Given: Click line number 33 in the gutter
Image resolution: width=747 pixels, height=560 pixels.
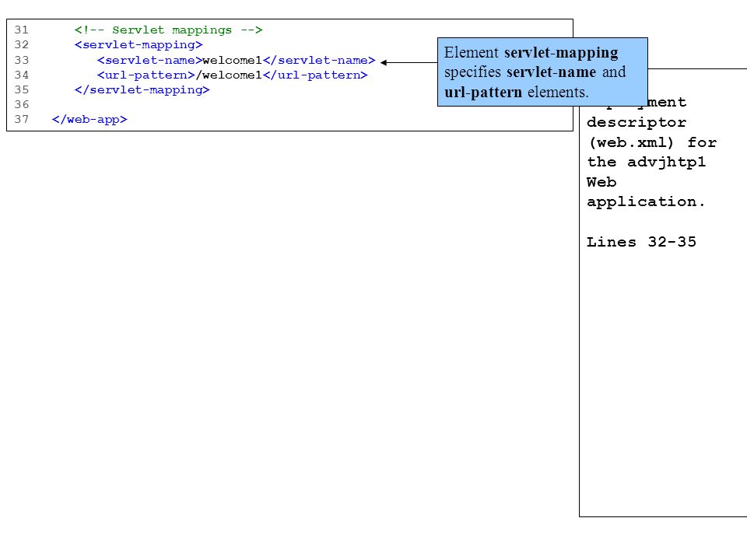Looking at the screenshot, I should 22,60.
